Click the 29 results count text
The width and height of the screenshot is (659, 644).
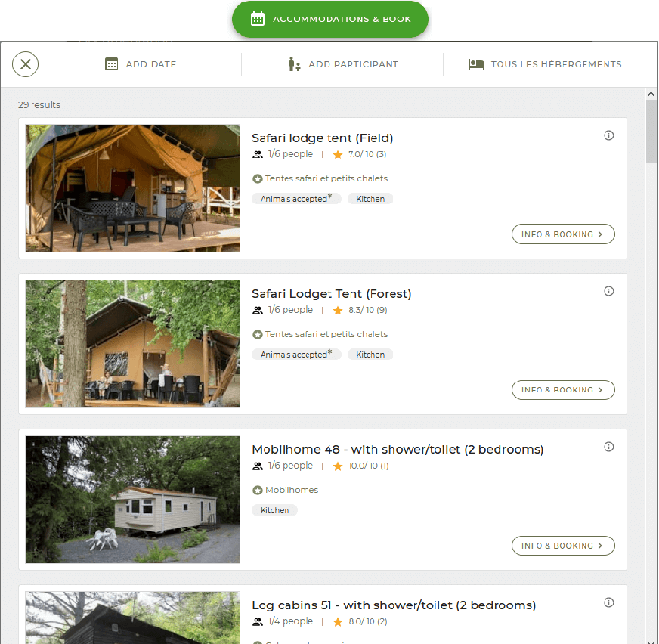(x=39, y=104)
